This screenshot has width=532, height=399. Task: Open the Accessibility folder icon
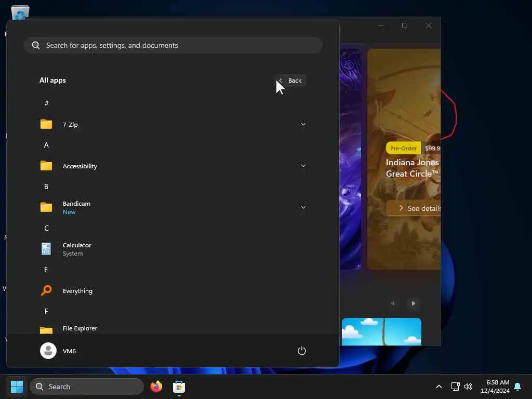[x=46, y=166]
